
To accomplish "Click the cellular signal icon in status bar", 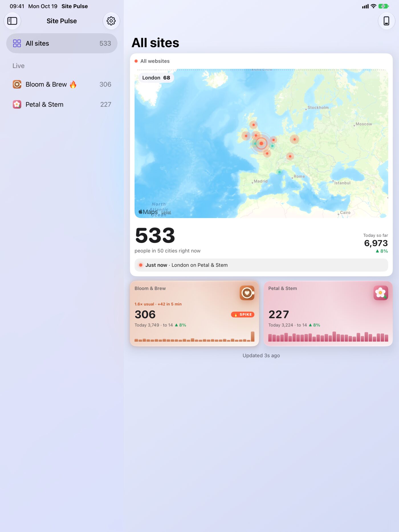I will click(x=365, y=6).
